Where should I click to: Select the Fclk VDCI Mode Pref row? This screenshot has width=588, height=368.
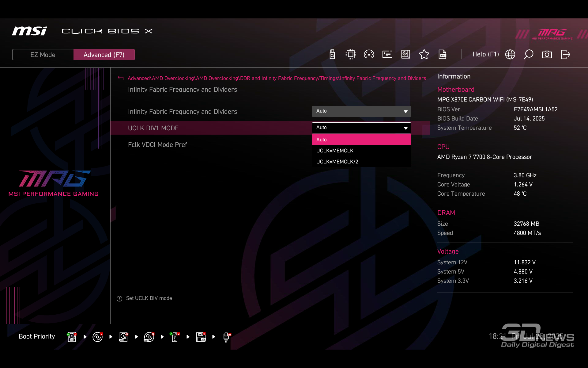157,145
